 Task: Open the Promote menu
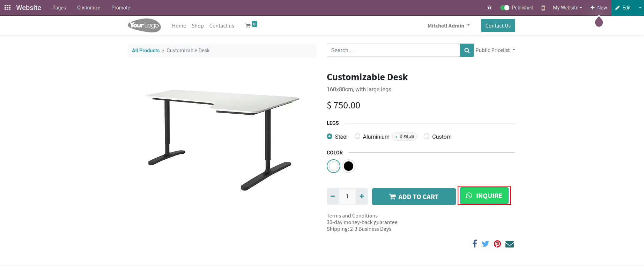[x=121, y=8]
